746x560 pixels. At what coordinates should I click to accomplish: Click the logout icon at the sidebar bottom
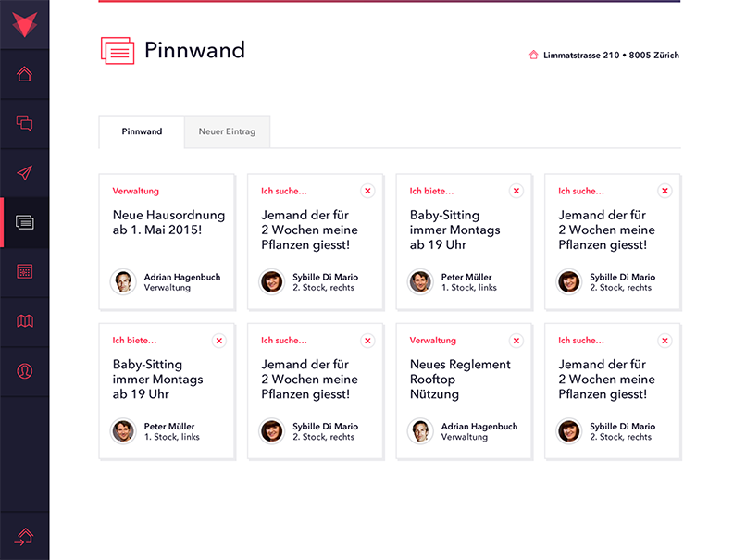click(x=24, y=536)
